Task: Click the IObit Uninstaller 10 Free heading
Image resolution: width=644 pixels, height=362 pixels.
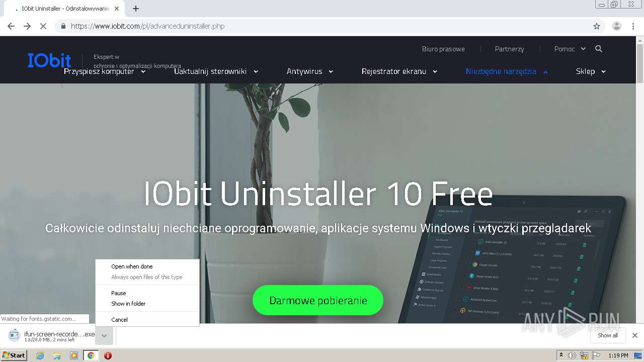Action: point(318,194)
